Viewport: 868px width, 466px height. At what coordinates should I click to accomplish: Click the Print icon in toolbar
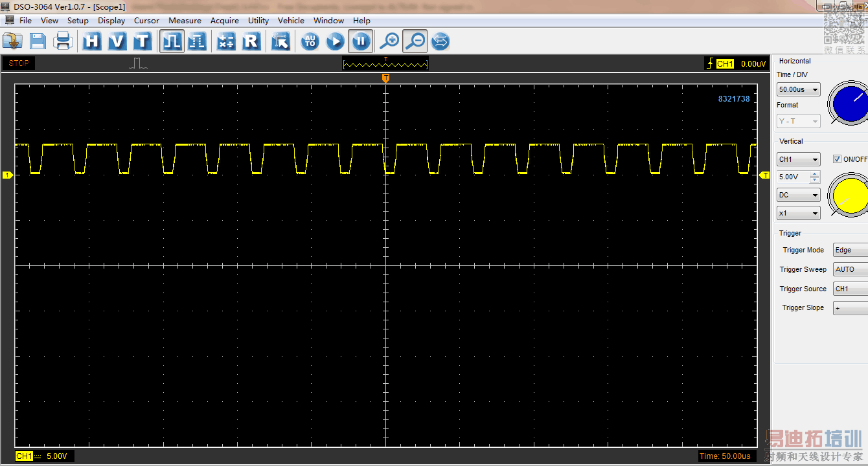63,41
